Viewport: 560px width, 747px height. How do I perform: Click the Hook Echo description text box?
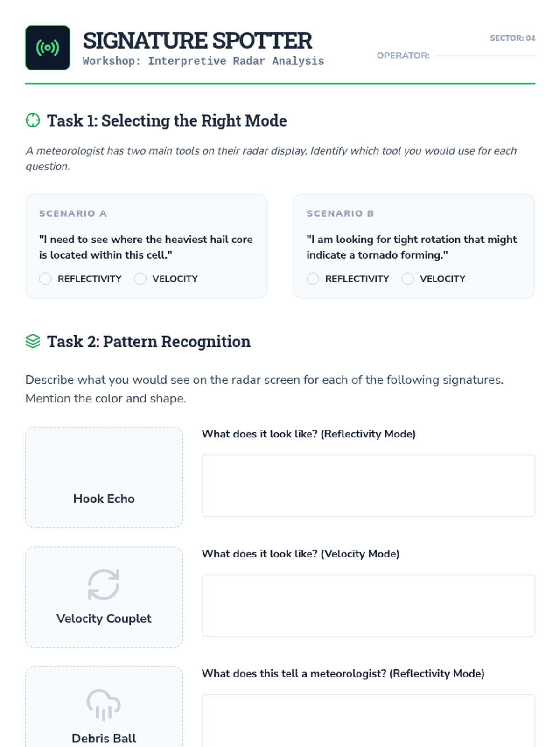[368, 486]
